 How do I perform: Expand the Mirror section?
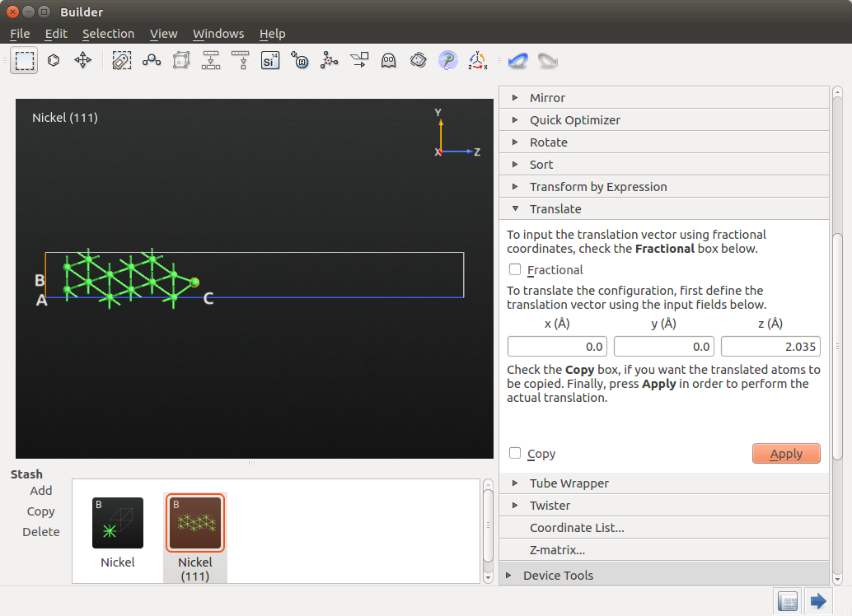(664, 98)
